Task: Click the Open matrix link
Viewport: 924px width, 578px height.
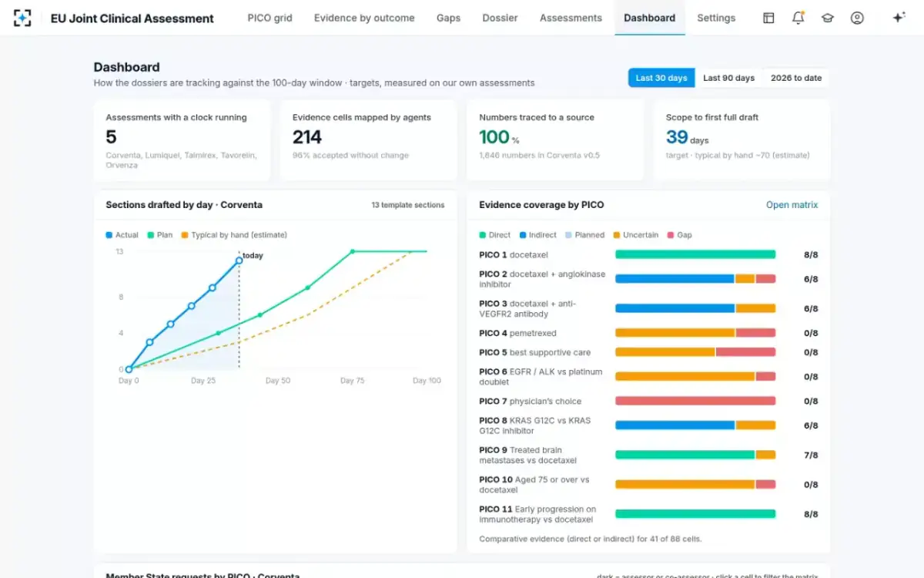Action: pyautogui.click(x=792, y=205)
